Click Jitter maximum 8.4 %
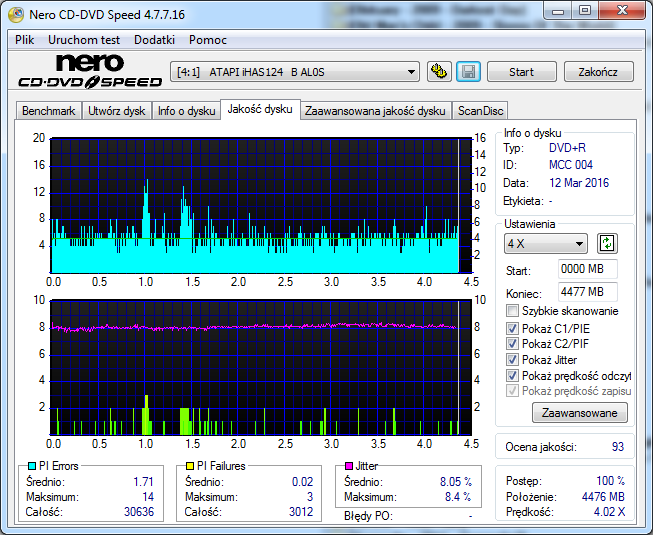653x535 pixels. 458,497
